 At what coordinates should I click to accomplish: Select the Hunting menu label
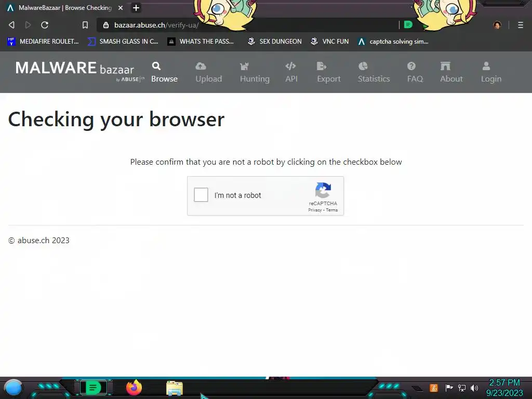point(255,79)
